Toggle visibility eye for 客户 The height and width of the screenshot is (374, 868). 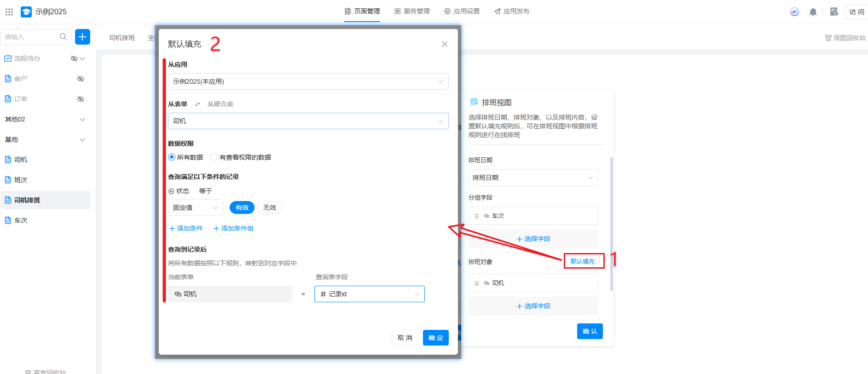pyautogui.click(x=81, y=79)
